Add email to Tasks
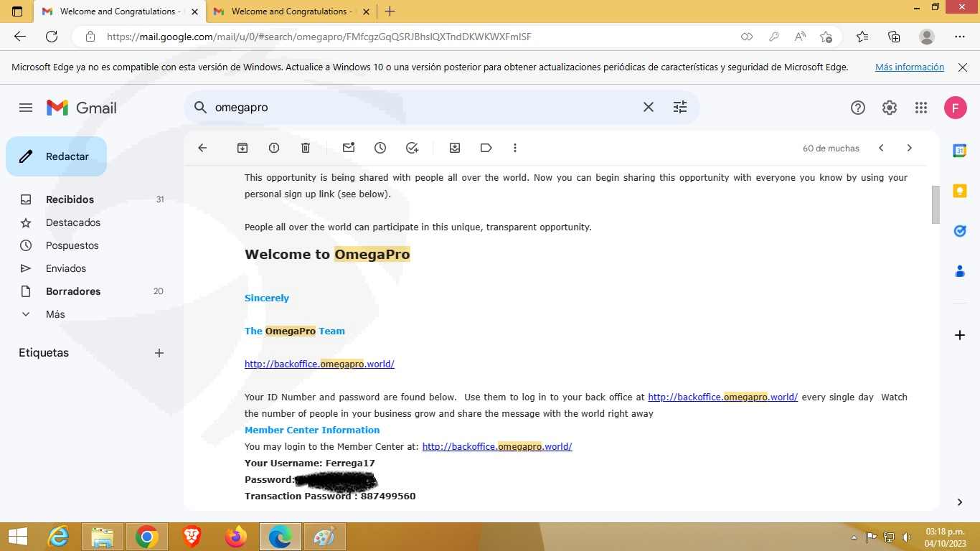This screenshot has height=551, width=980. (412, 148)
